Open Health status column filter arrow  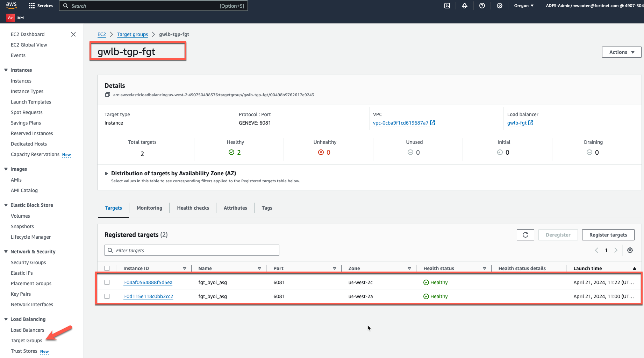[x=485, y=268]
